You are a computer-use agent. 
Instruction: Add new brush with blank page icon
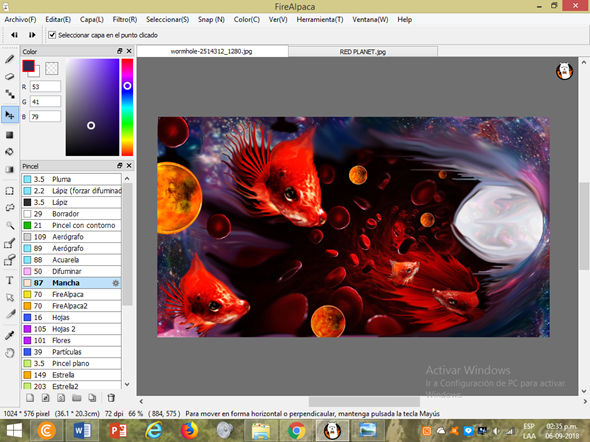point(30,398)
